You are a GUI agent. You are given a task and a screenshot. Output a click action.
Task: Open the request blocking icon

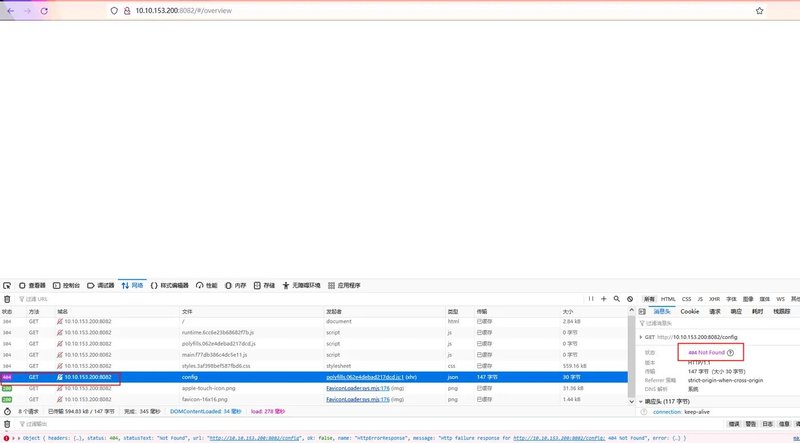pos(630,299)
